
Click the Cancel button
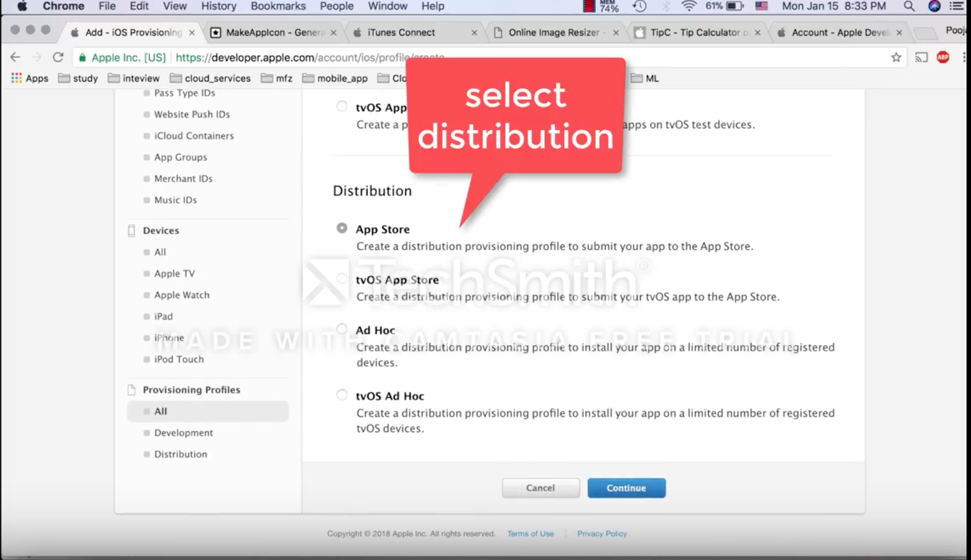point(540,488)
